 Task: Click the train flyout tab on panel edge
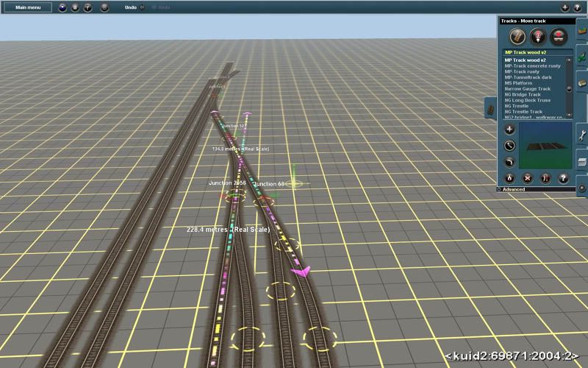click(x=490, y=109)
